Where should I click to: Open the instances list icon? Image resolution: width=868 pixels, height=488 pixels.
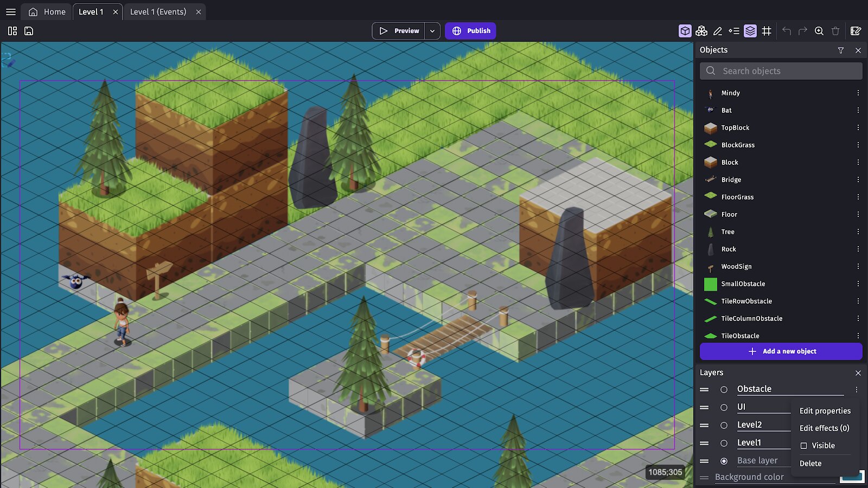coord(734,31)
